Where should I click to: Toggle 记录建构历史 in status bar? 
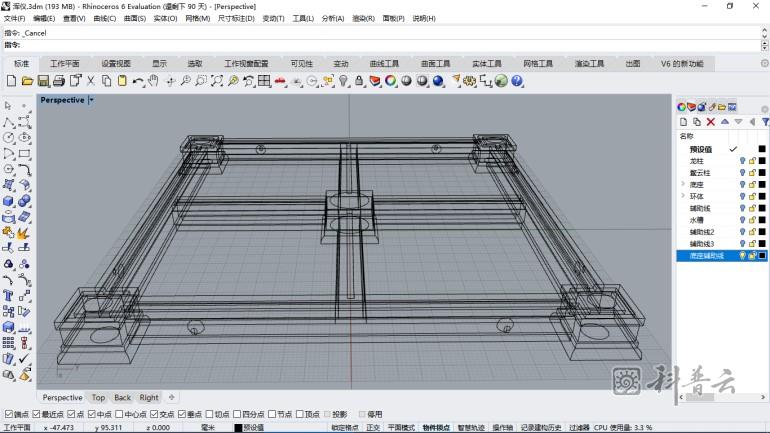pyautogui.click(x=541, y=428)
